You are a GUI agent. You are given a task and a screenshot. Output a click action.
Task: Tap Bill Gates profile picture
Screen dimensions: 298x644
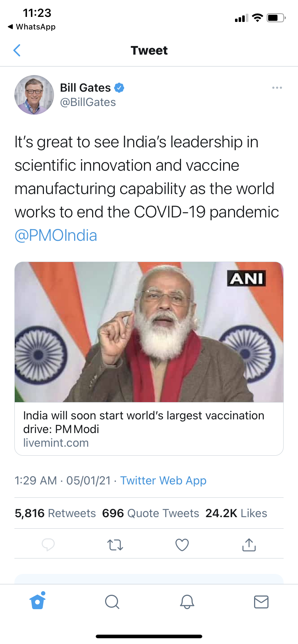[x=34, y=95]
